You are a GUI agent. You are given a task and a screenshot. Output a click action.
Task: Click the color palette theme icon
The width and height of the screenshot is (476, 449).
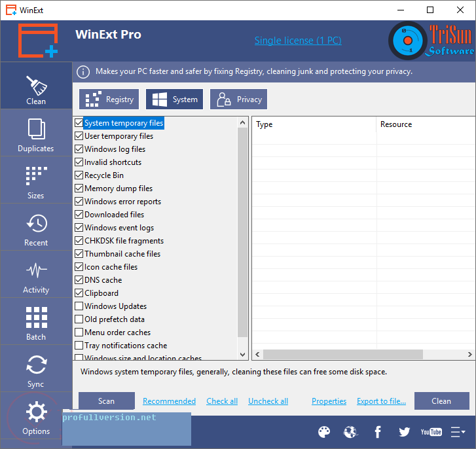pos(324,432)
